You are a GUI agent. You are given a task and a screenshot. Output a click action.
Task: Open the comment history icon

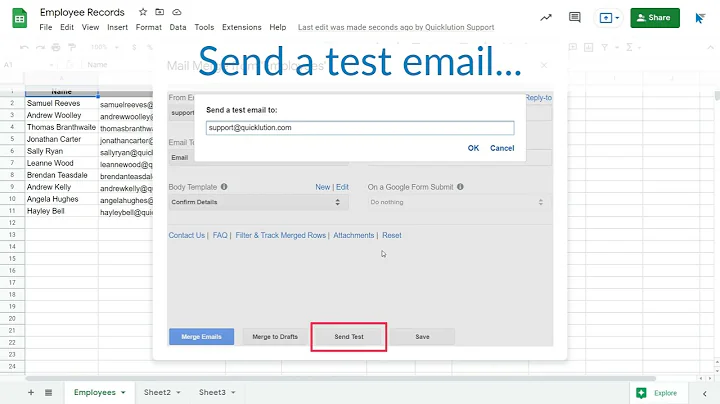tap(574, 18)
